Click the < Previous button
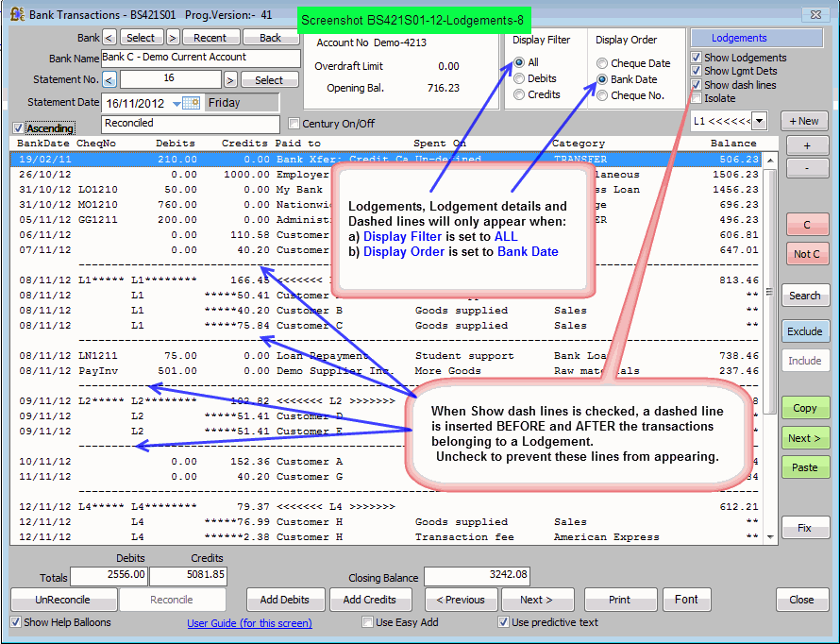 (x=461, y=600)
